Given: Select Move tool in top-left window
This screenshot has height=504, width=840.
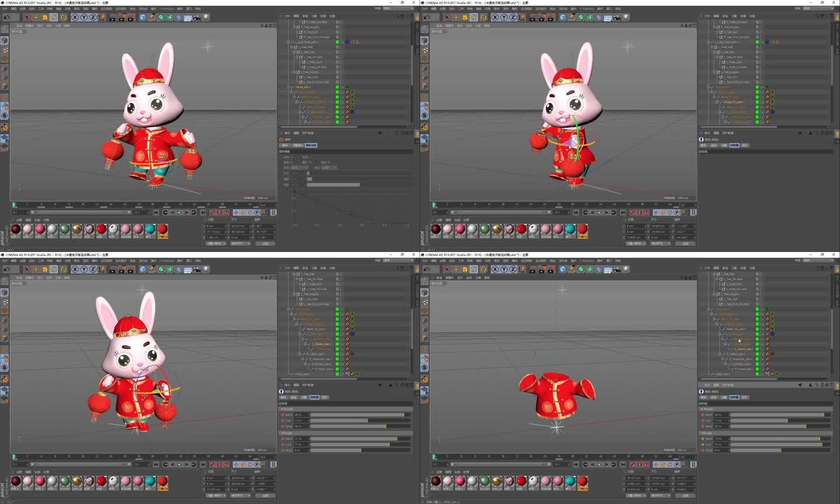Looking at the screenshot, I should [x=36, y=17].
